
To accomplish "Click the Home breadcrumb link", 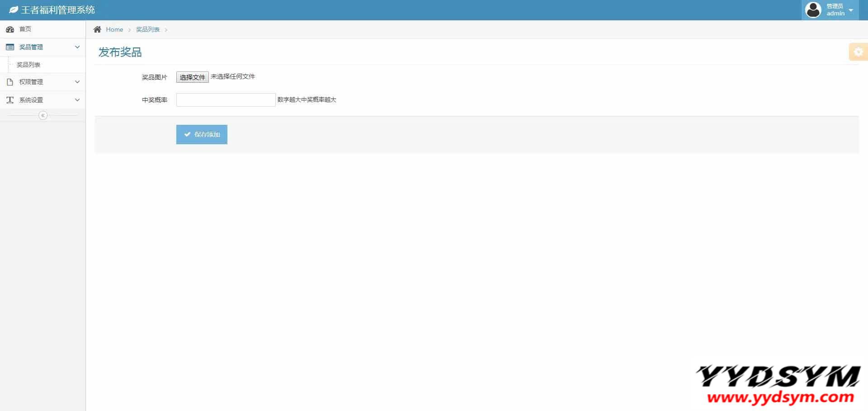I will click(114, 29).
